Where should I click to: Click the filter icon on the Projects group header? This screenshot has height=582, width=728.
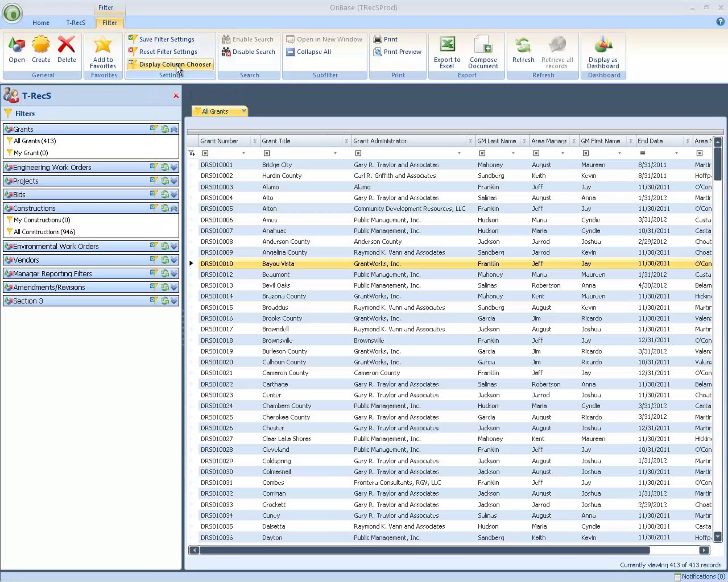click(154, 180)
